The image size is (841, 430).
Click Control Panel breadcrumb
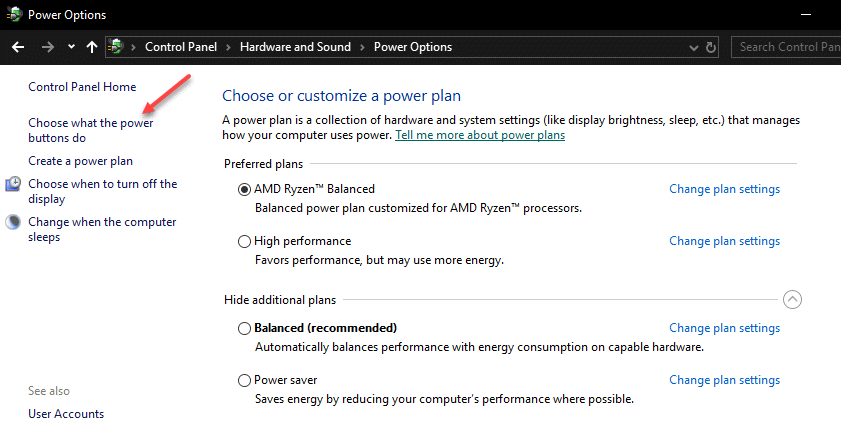pyautogui.click(x=182, y=47)
